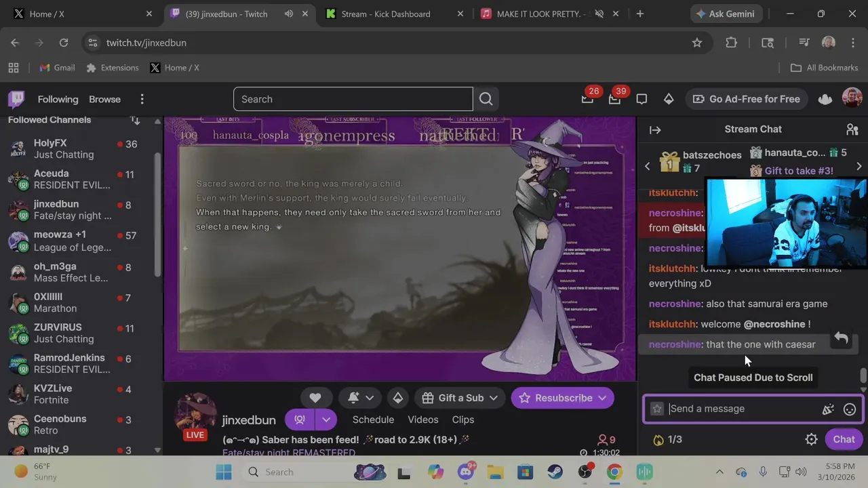Screen dimensions: 868x488
Task: Bookmark this page with the star
Action: click(x=697, y=43)
